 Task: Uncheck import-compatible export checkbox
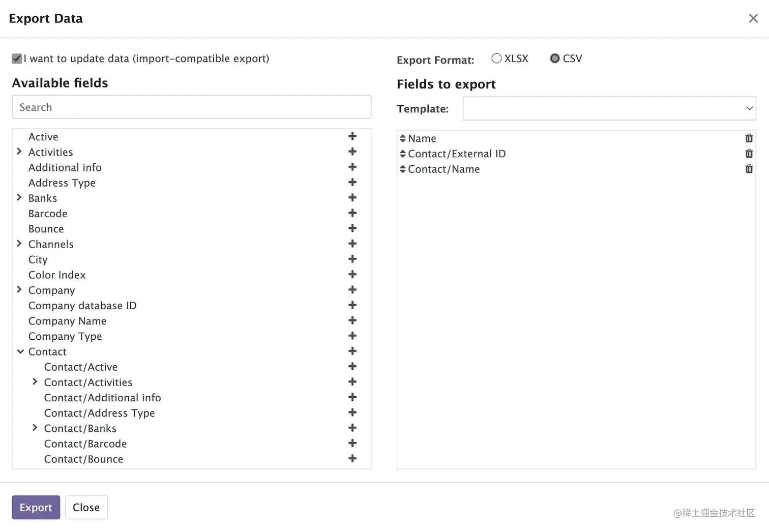17,58
